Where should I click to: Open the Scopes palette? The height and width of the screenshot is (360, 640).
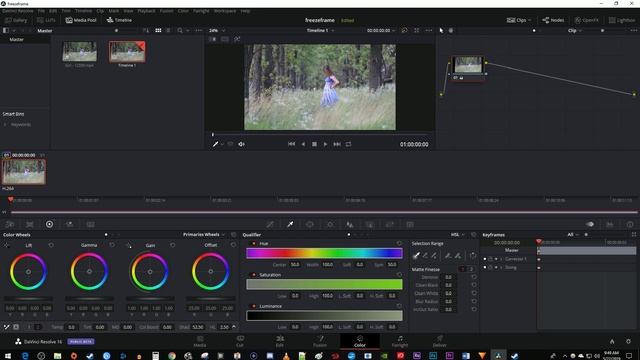[610, 224]
